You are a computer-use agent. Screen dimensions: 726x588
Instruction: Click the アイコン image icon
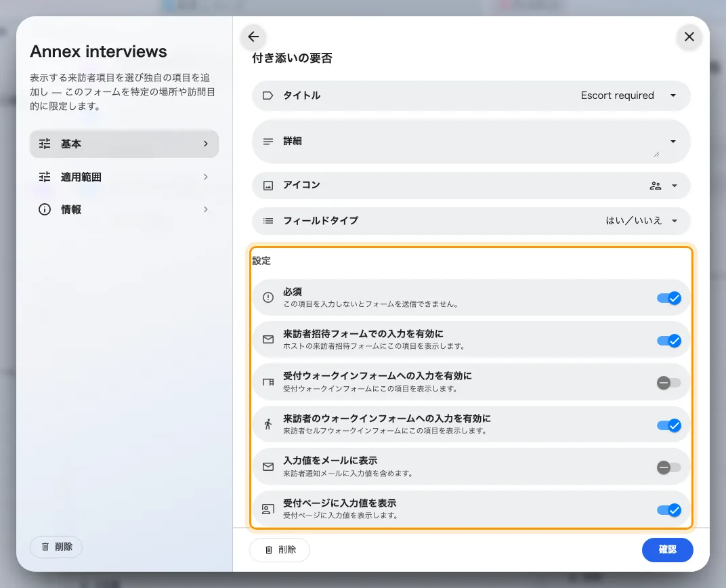(268, 186)
